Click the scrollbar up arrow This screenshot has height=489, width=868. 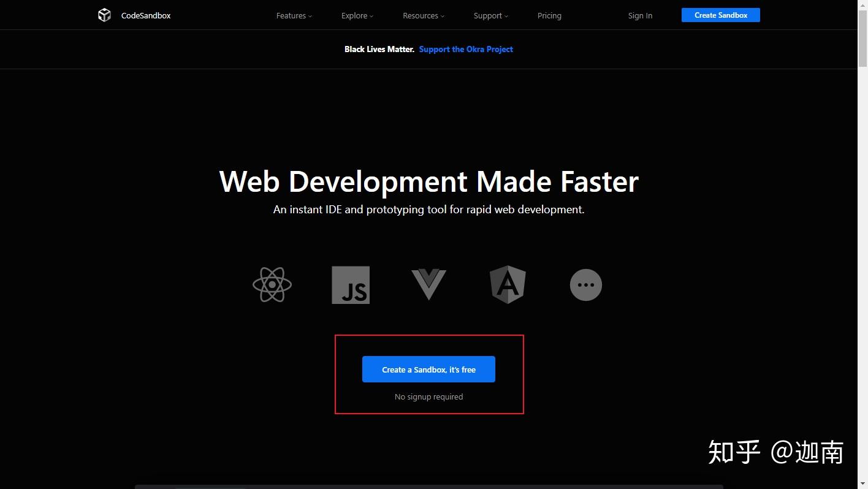tap(862, 5)
